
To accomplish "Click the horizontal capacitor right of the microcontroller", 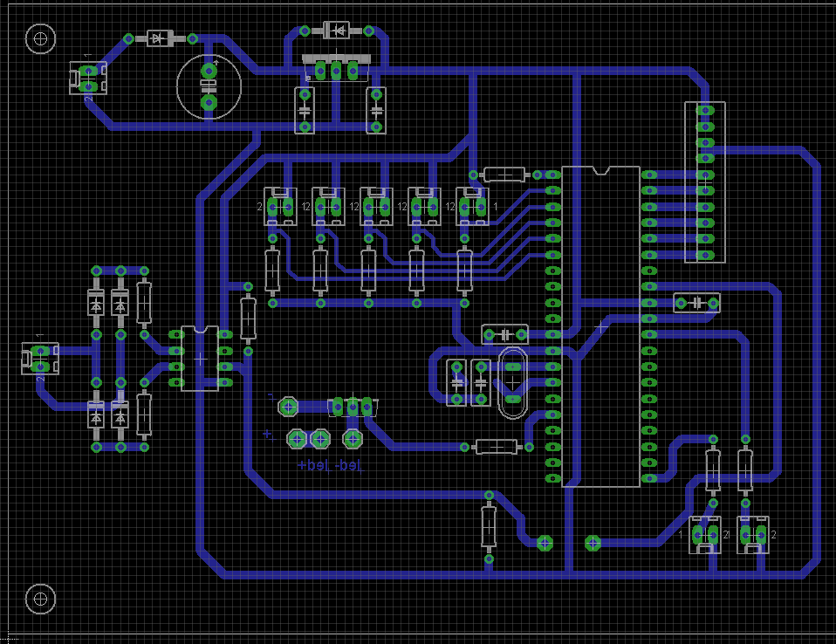I will point(696,303).
